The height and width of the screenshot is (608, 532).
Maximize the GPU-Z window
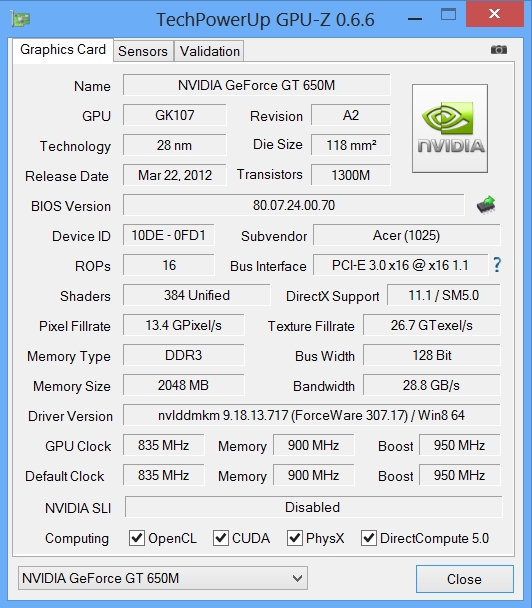[448, 15]
